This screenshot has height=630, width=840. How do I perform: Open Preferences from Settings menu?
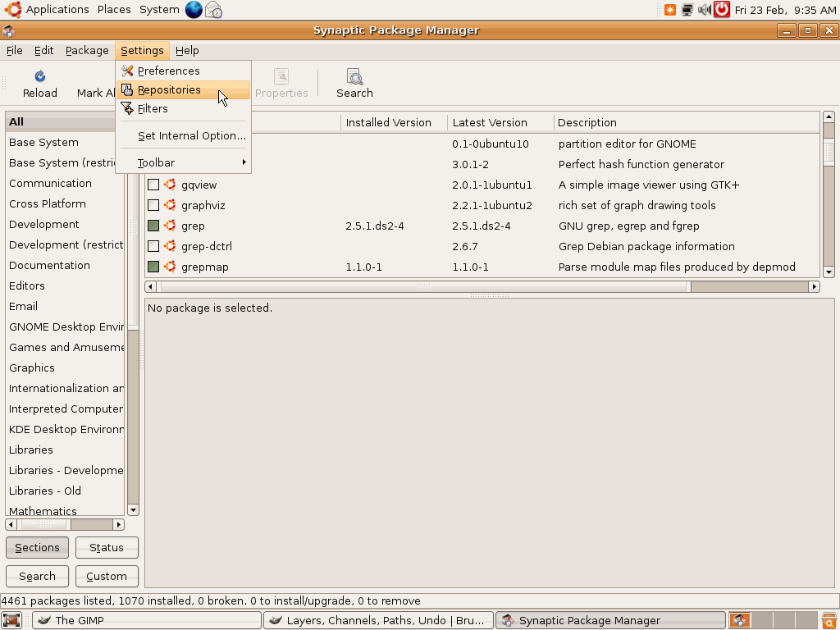tap(183, 71)
